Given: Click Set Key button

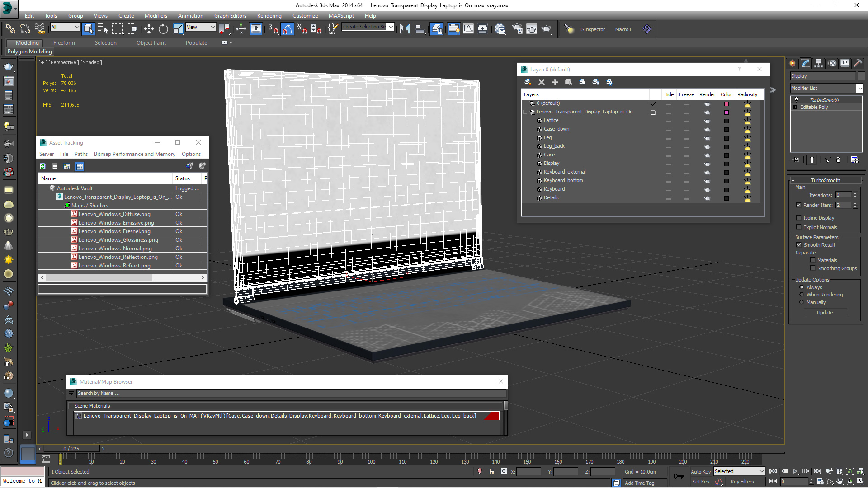Looking at the screenshot, I should (701, 482).
